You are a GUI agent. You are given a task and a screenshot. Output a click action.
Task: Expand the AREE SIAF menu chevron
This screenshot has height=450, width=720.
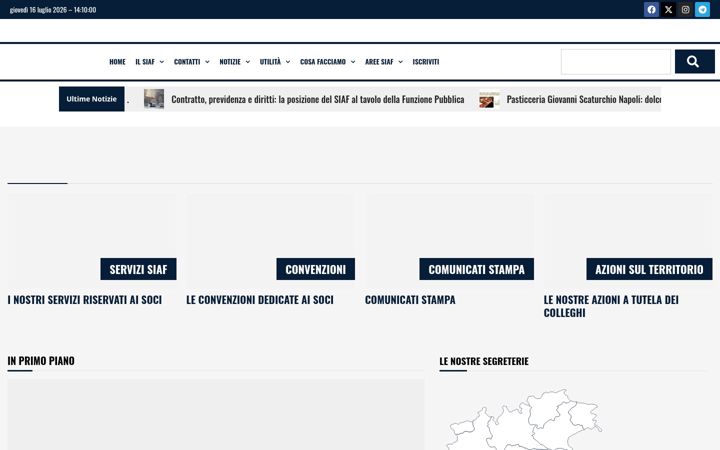400,62
